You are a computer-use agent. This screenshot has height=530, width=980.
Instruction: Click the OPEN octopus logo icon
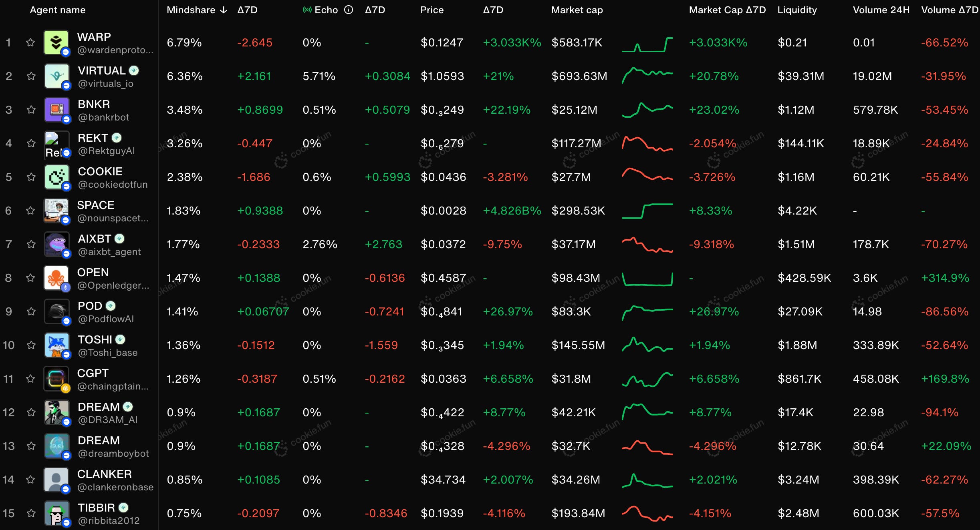pyautogui.click(x=56, y=278)
